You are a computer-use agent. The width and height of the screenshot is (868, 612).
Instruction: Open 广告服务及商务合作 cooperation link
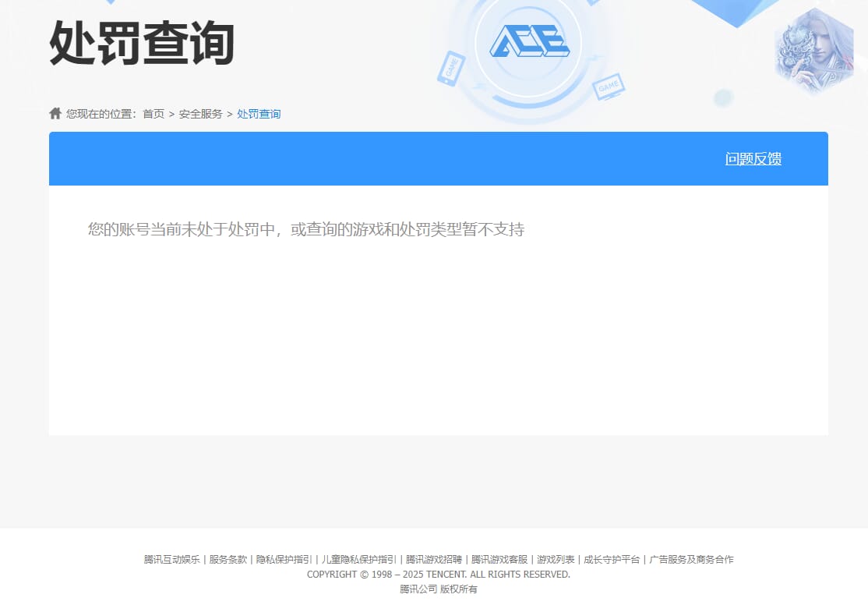(690, 559)
